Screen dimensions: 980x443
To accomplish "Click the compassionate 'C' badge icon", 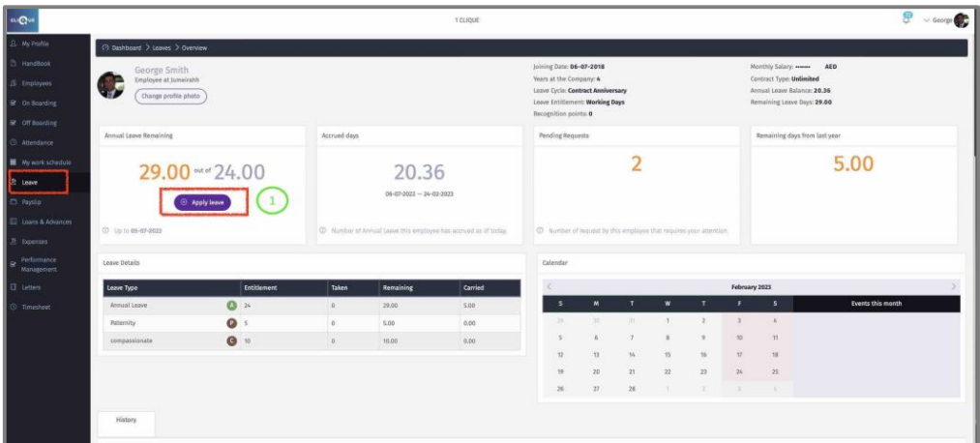I will [232, 340].
